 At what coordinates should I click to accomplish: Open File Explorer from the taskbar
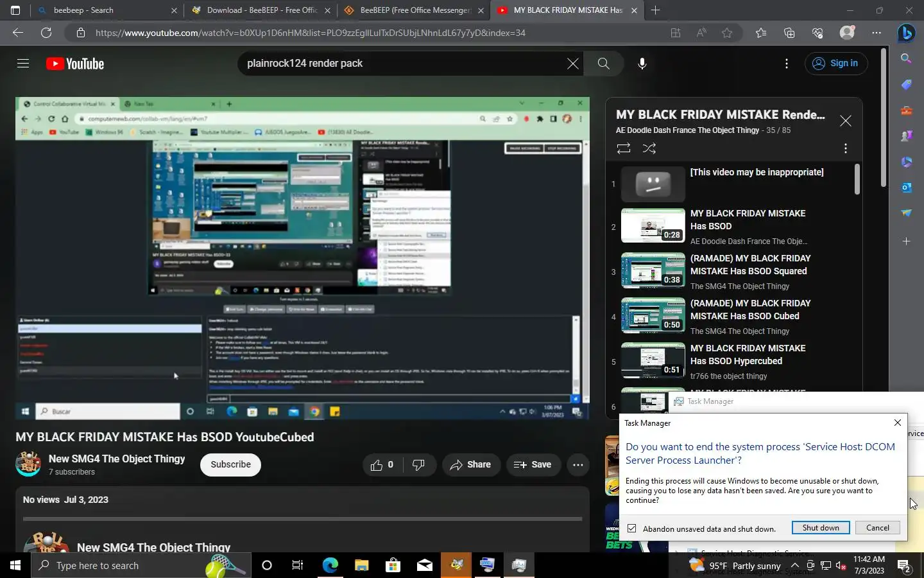(x=361, y=565)
